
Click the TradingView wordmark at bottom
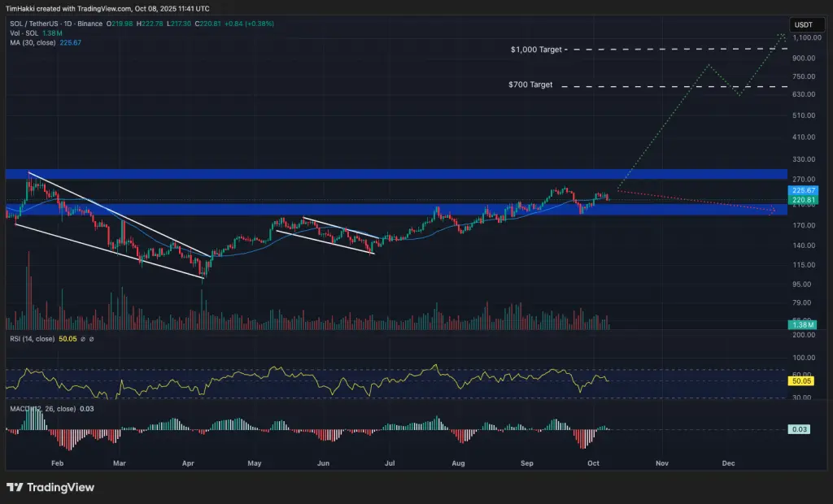point(60,488)
